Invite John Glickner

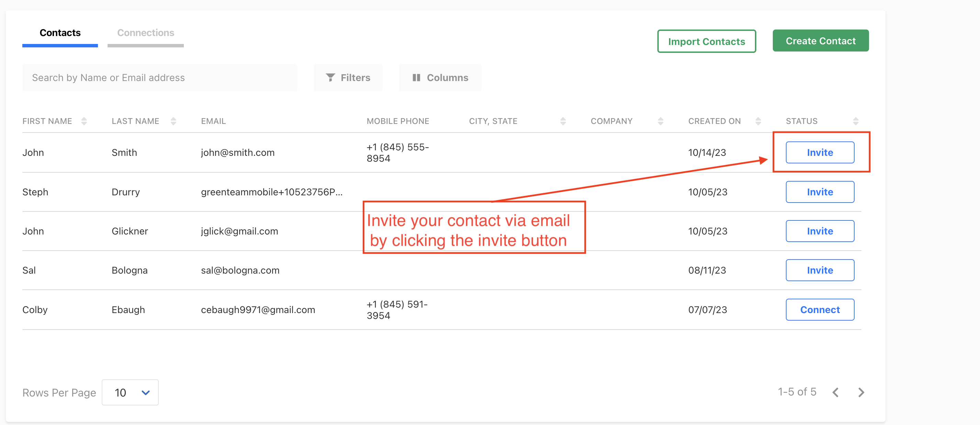pos(820,231)
